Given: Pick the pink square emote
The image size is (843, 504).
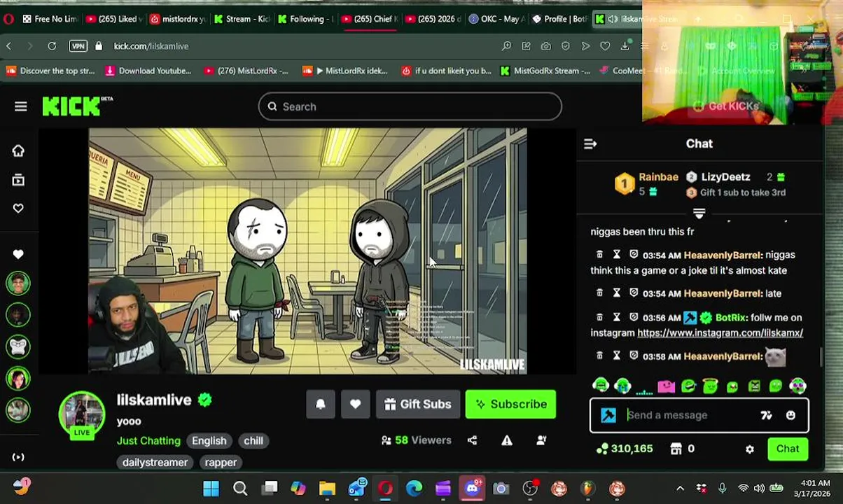Looking at the screenshot, I should pyautogui.click(x=666, y=386).
